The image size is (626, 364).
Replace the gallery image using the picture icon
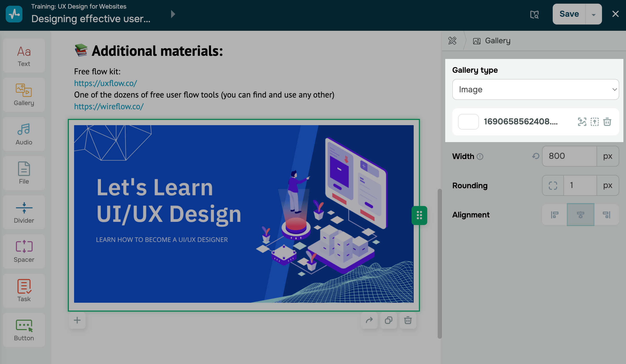click(x=582, y=122)
